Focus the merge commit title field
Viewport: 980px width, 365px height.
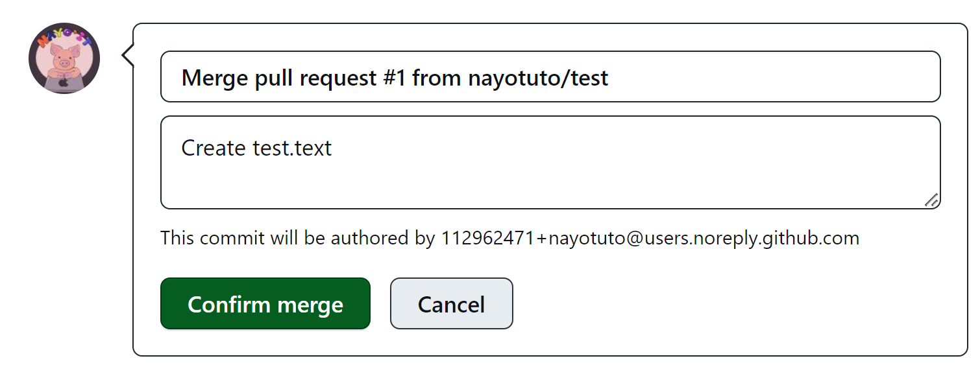tap(550, 77)
